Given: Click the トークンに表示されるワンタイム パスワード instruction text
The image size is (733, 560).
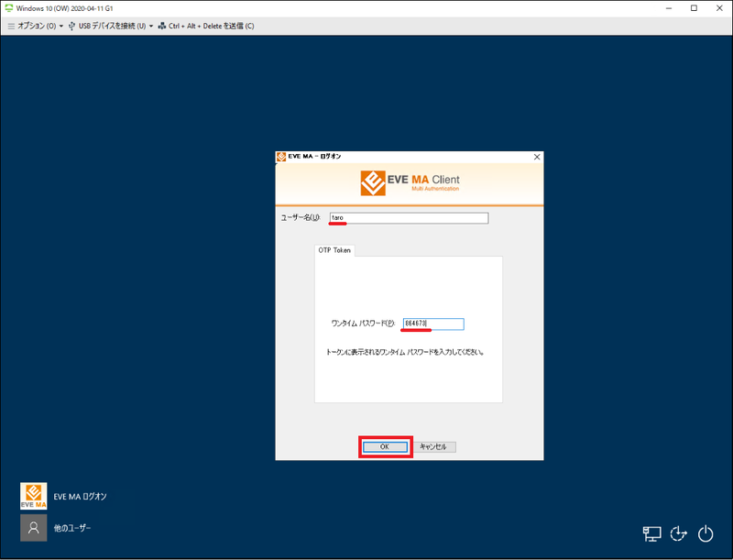Looking at the screenshot, I should [x=405, y=352].
